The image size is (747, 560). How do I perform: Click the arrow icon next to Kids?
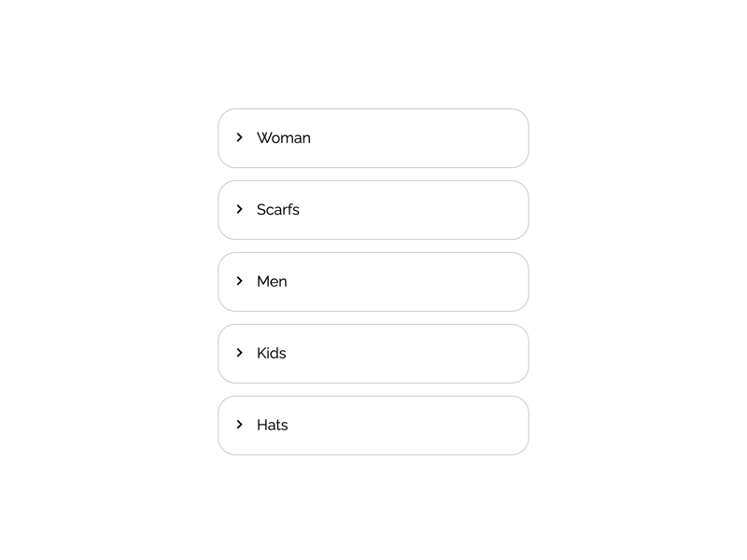(240, 353)
